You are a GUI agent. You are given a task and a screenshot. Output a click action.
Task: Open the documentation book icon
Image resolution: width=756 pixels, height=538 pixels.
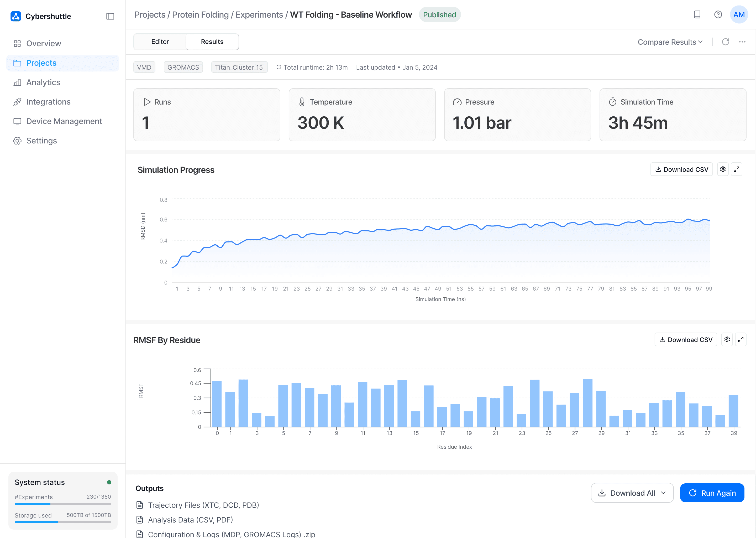[x=697, y=14]
